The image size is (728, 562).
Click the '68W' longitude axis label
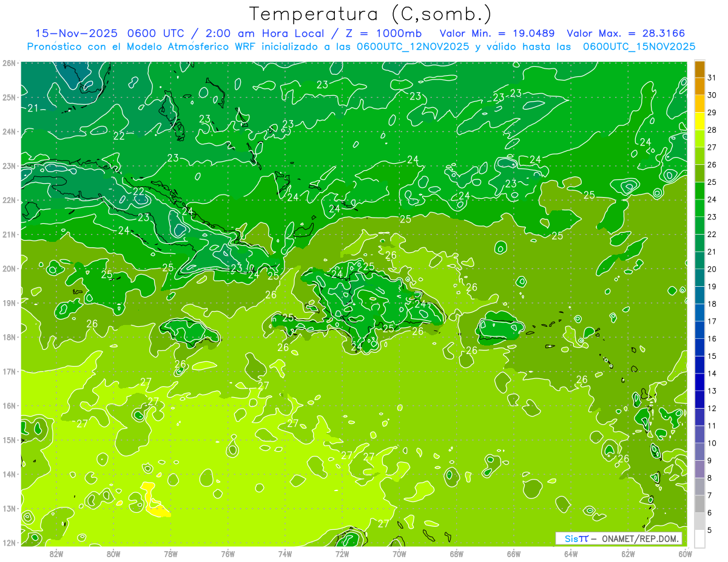(457, 554)
